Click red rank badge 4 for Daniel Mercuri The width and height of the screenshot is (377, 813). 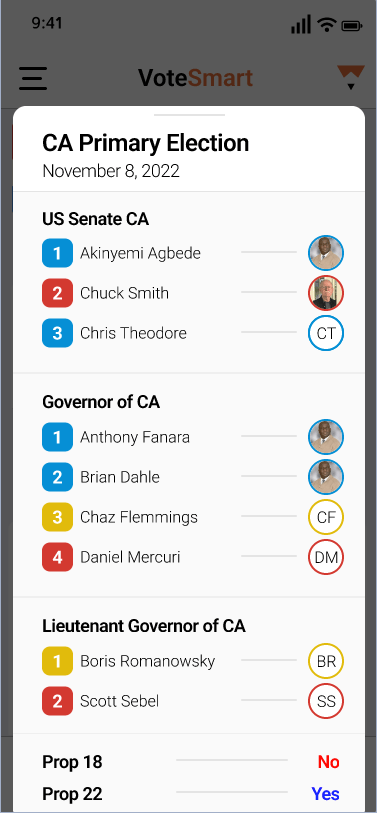click(57, 557)
